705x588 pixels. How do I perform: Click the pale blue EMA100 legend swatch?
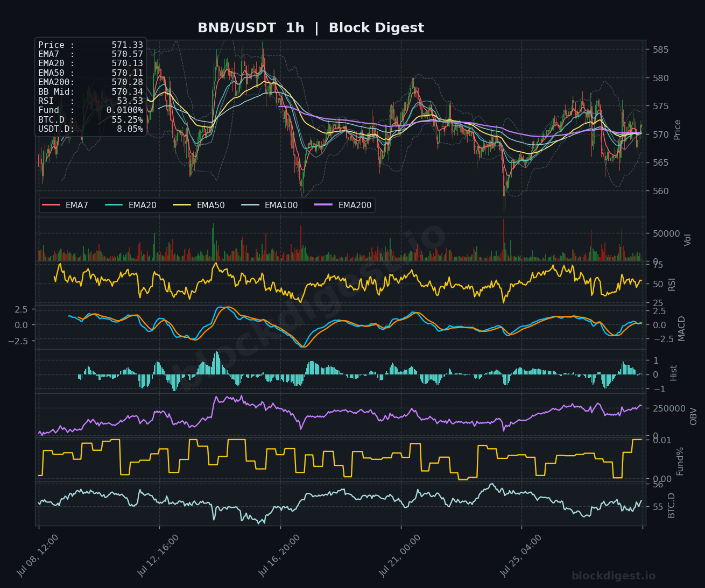pos(250,205)
